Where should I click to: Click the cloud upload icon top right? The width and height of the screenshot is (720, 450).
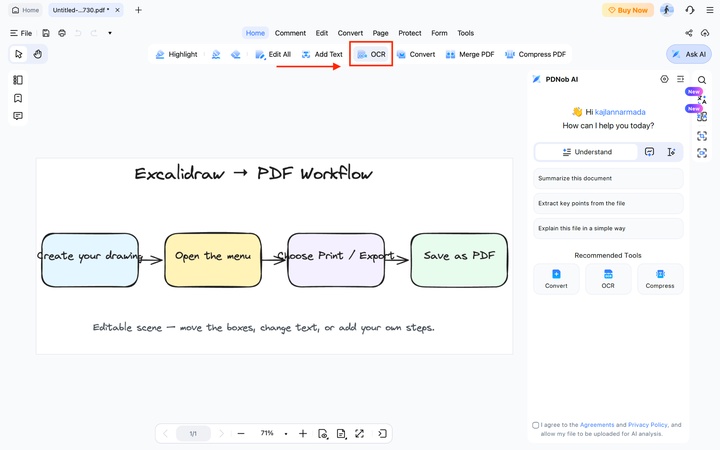pyautogui.click(x=705, y=33)
